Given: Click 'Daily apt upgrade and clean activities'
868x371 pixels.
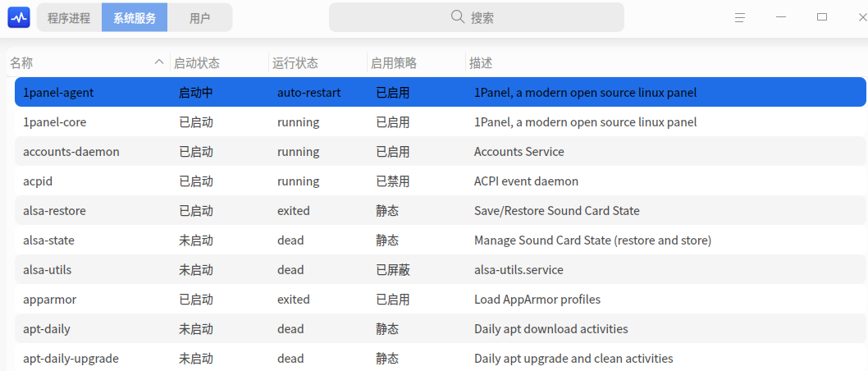Looking at the screenshot, I should click(573, 358).
